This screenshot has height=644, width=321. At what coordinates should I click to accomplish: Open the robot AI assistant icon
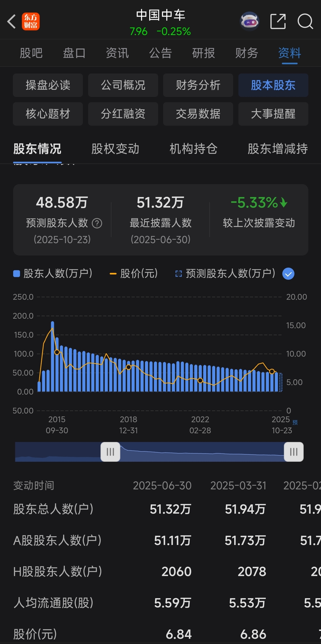(x=249, y=21)
